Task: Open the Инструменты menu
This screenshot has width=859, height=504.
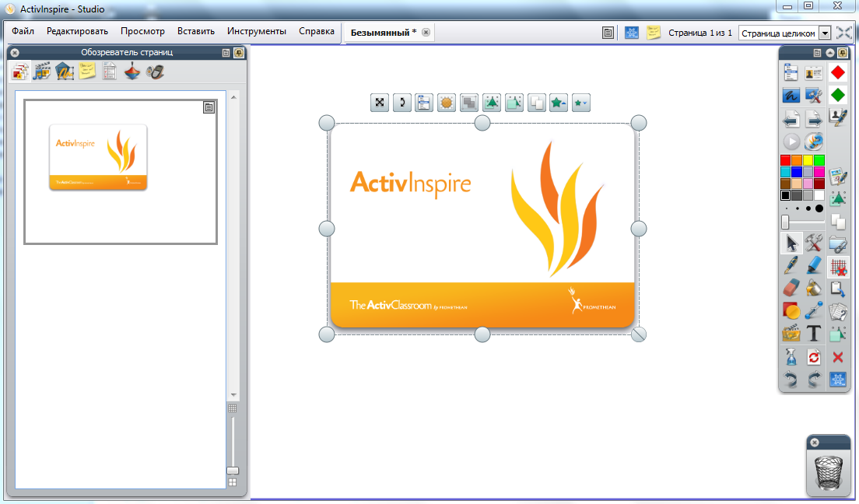Action: click(x=257, y=31)
